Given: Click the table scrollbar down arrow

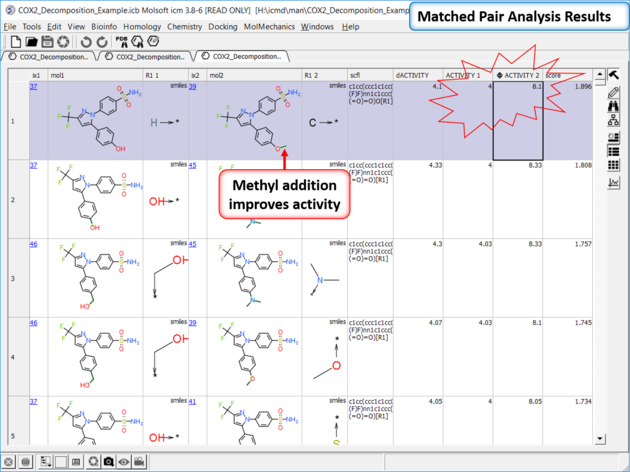Looking at the screenshot, I should coord(599,438).
